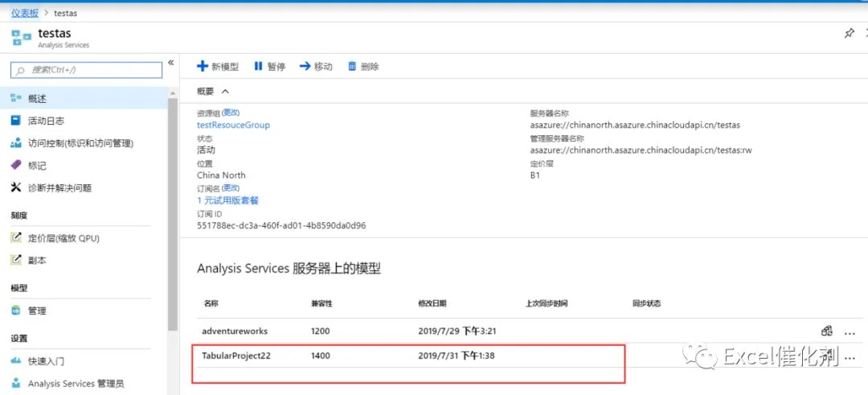Image resolution: width=868 pixels, height=395 pixels.
Task: Open 定价层(缩放 QPU) menu item
Action: click(63, 239)
